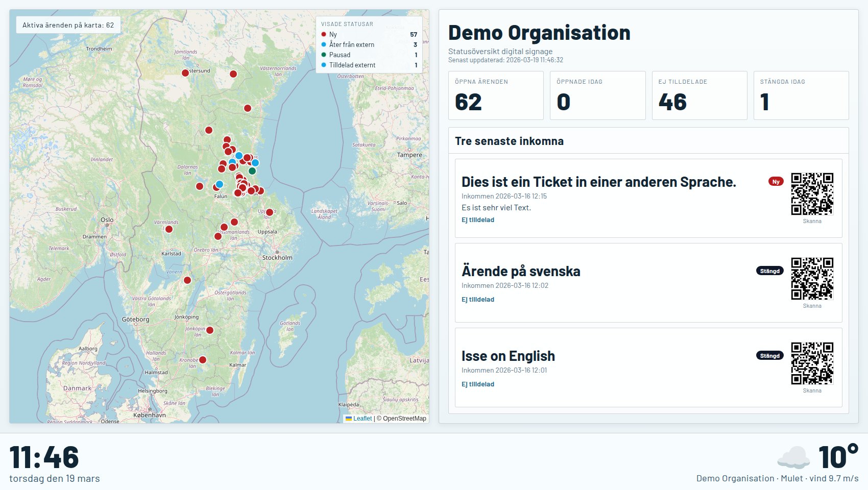Click the red marker in Kronoberg län
The image size is (868, 490).
pyautogui.click(x=203, y=360)
